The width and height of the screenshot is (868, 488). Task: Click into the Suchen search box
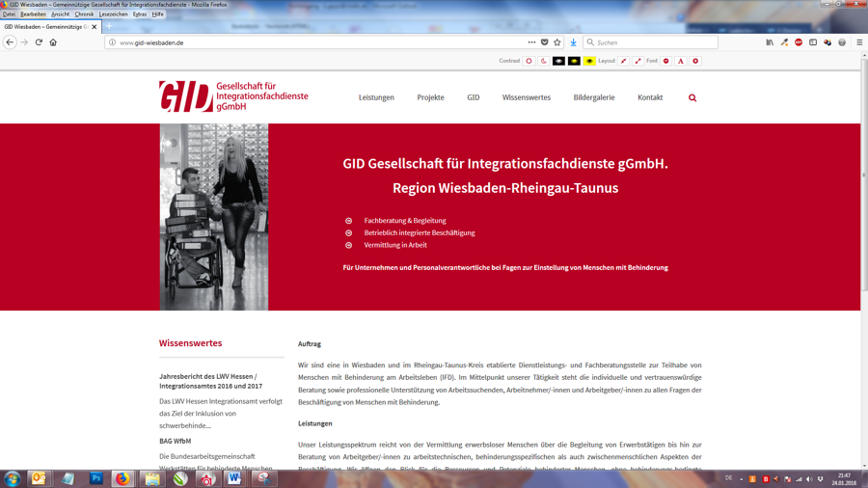[x=650, y=42]
